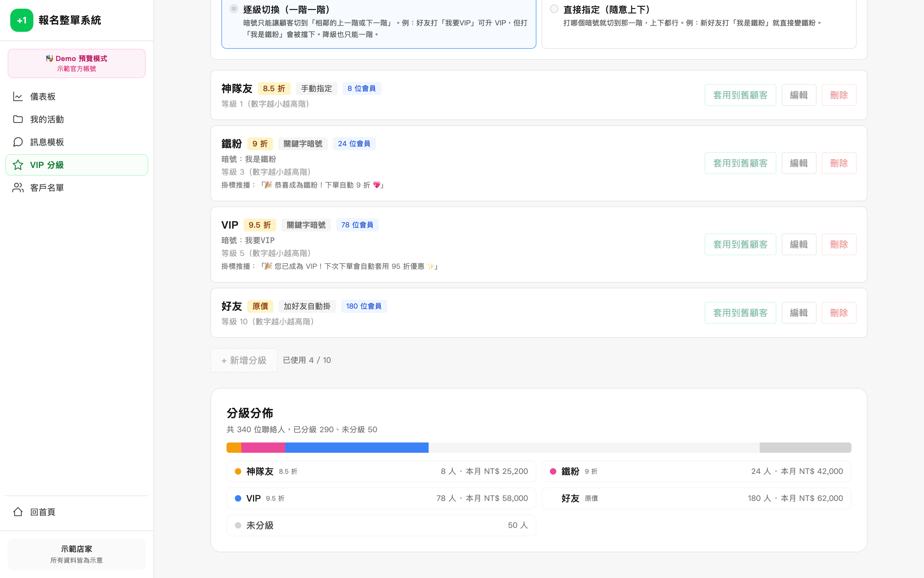Screen dimensions: 924x578
Task: Click the gray dot beside 未分級 legend
Action: (238, 525)
